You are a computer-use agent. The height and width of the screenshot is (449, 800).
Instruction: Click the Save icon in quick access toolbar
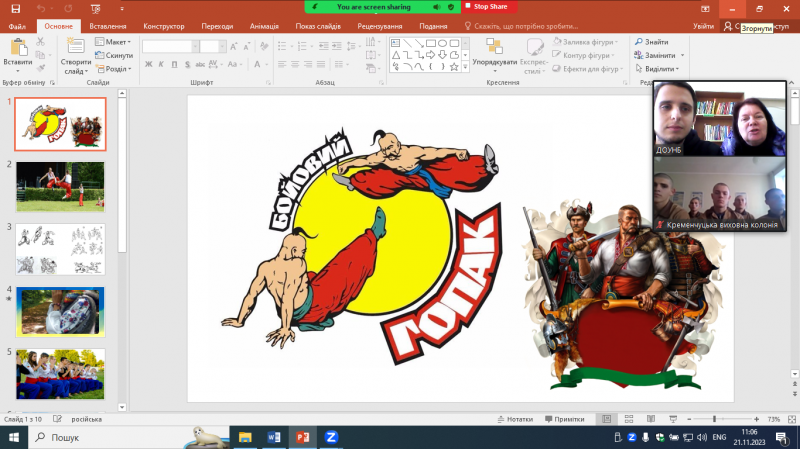16,9
